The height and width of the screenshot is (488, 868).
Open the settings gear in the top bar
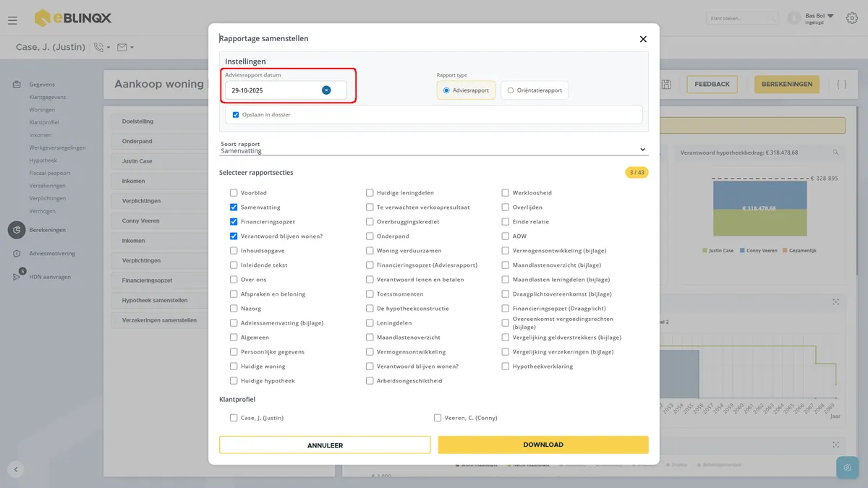point(853,18)
